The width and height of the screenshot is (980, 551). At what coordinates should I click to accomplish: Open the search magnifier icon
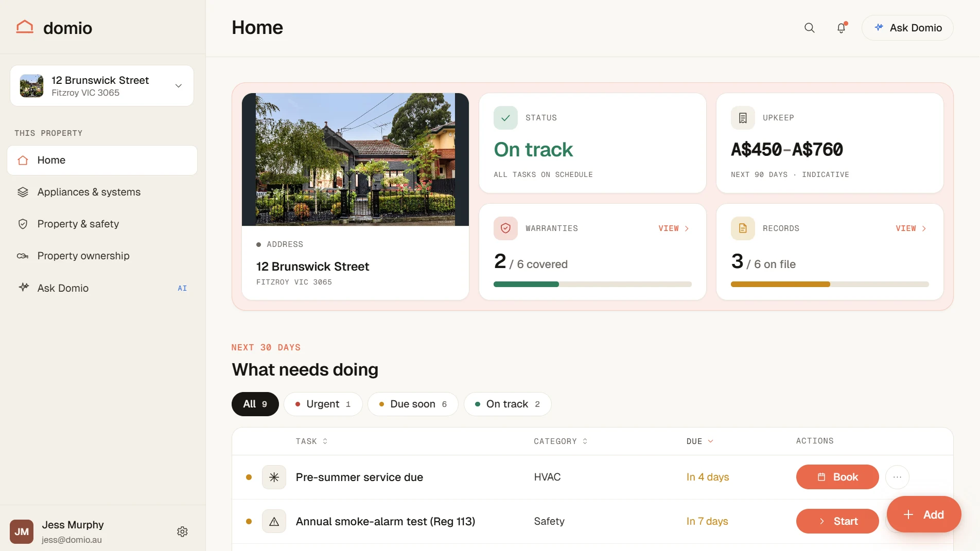coord(810,28)
